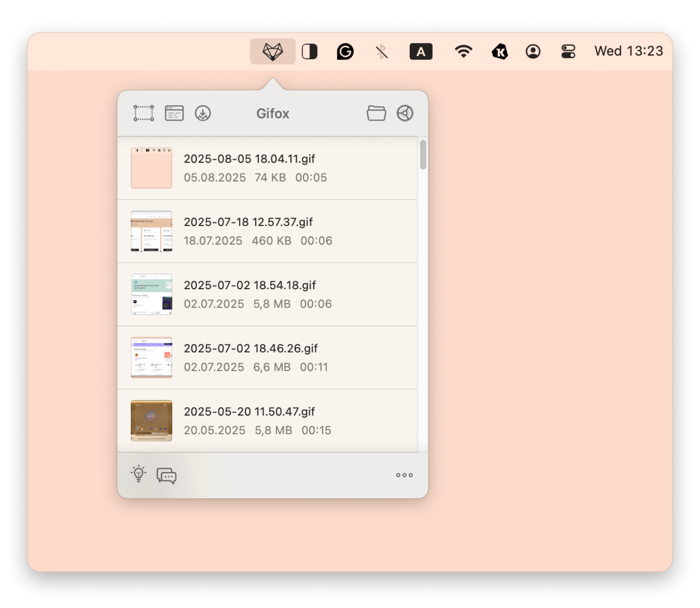Start a window recording in Gifox
This screenshot has width=700, height=608.
[174, 113]
